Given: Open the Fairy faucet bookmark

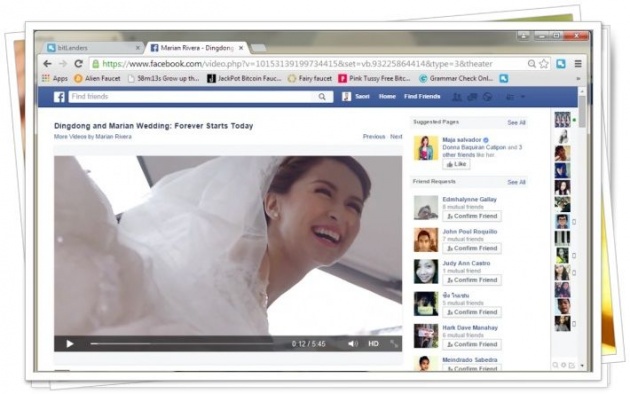Looking at the screenshot, I should click(x=310, y=78).
